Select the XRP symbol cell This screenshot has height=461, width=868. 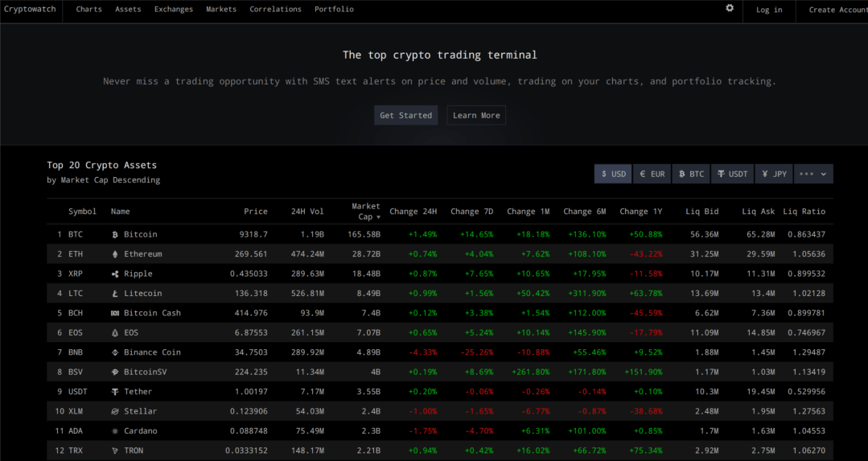(x=76, y=274)
